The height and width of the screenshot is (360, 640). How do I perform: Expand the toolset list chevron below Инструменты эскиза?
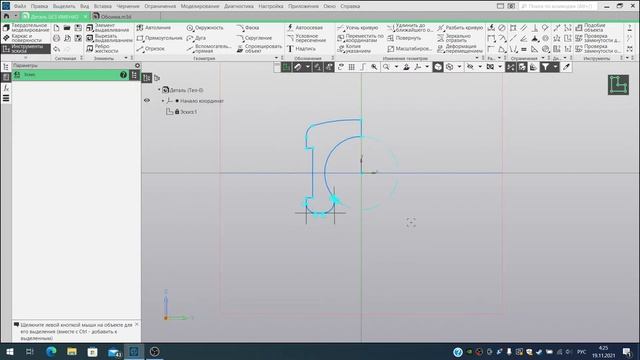tap(25, 58)
